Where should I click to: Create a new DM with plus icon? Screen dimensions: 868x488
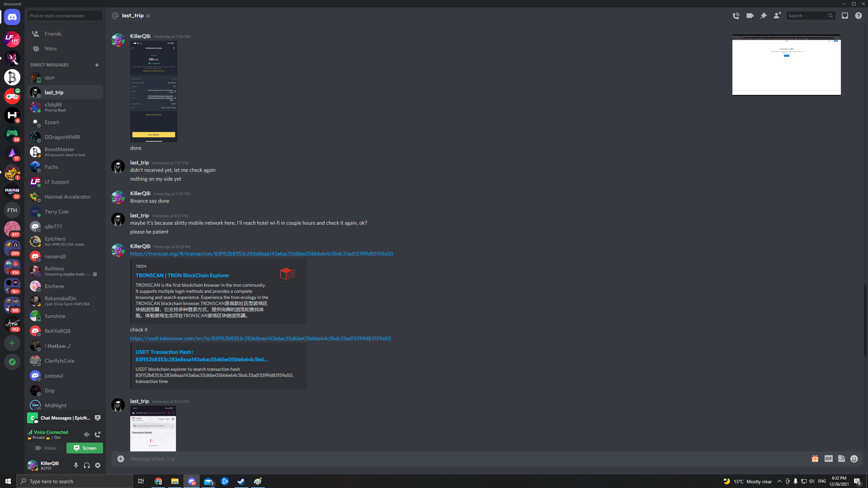click(x=97, y=65)
